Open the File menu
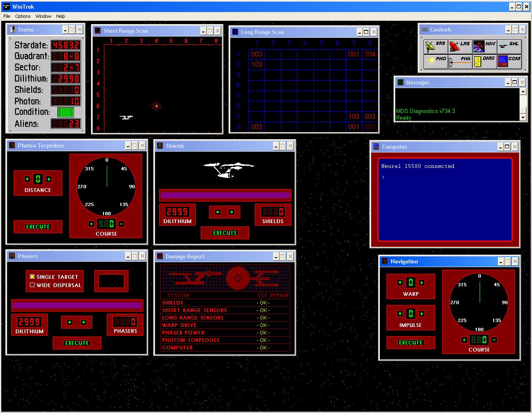This screenshot has width=532, height=413. click(x=7, y=16)
